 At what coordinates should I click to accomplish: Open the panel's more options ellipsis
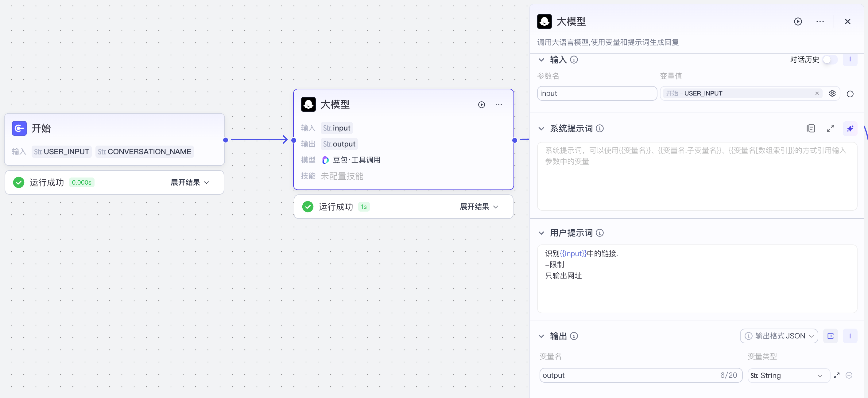click(x=820, y=21)
